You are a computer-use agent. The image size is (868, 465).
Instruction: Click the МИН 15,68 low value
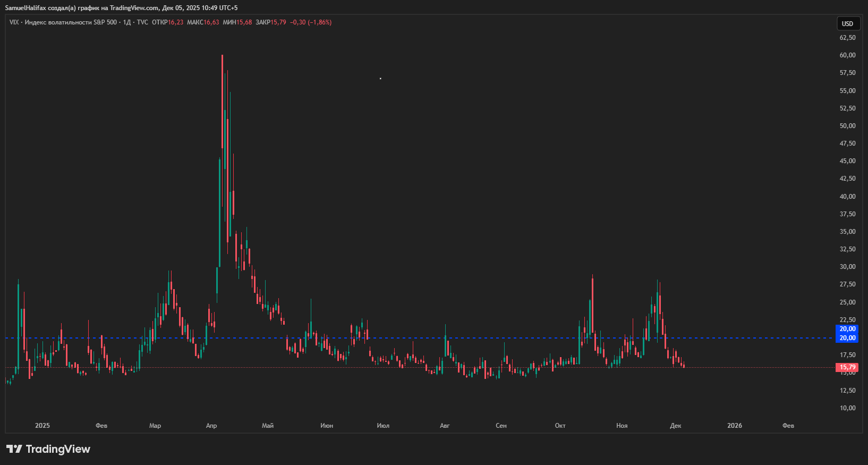(x=237, y=22)
